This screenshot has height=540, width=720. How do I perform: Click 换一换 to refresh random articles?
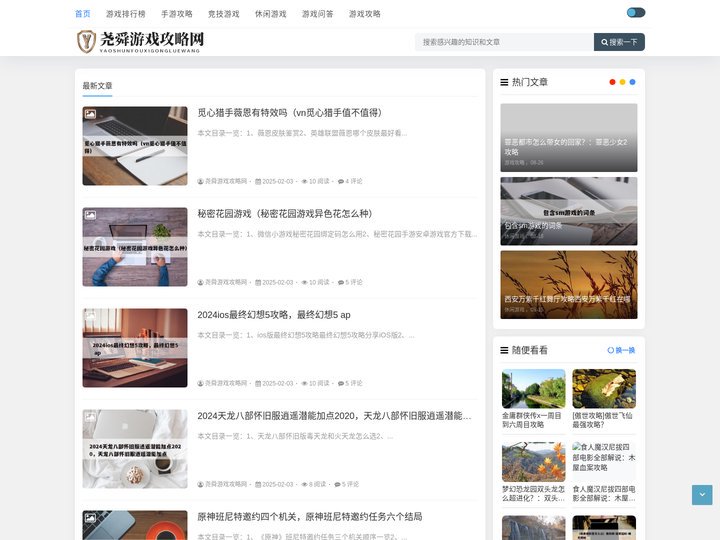[x=621, y=350]
